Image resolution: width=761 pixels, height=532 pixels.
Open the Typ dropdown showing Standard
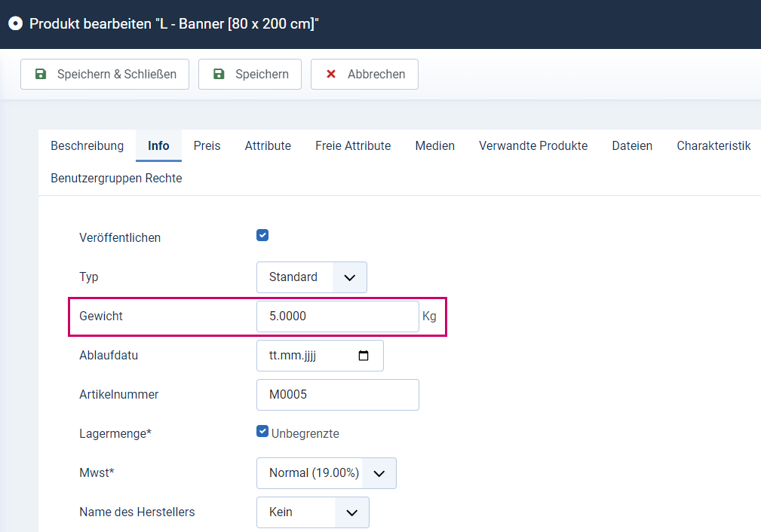[x=311, y=277]
